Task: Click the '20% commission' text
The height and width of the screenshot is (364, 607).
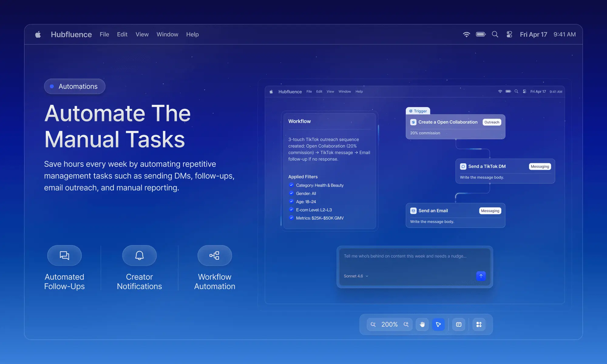Action: pos(425,133)
